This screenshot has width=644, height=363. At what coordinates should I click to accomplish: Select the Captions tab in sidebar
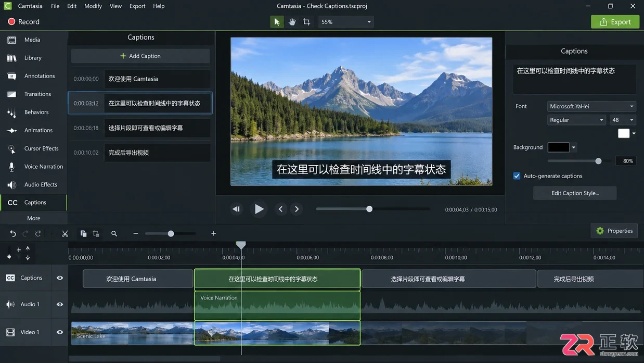click(33, 203)
